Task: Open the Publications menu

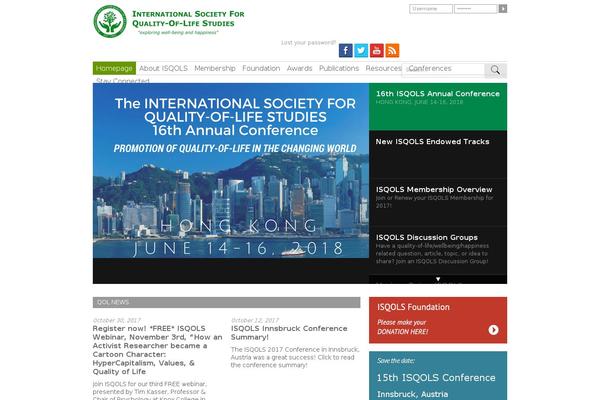Action: tap(339, 68)
